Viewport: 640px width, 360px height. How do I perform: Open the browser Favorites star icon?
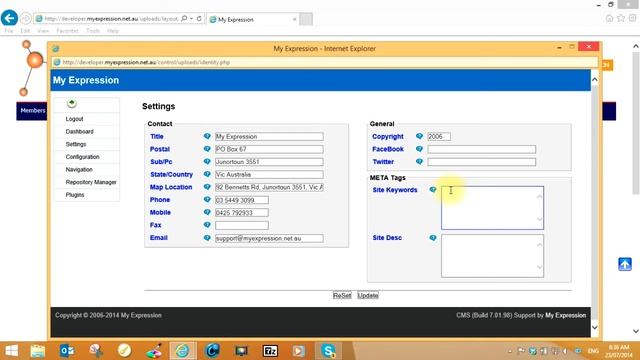[x=621, y=18]
